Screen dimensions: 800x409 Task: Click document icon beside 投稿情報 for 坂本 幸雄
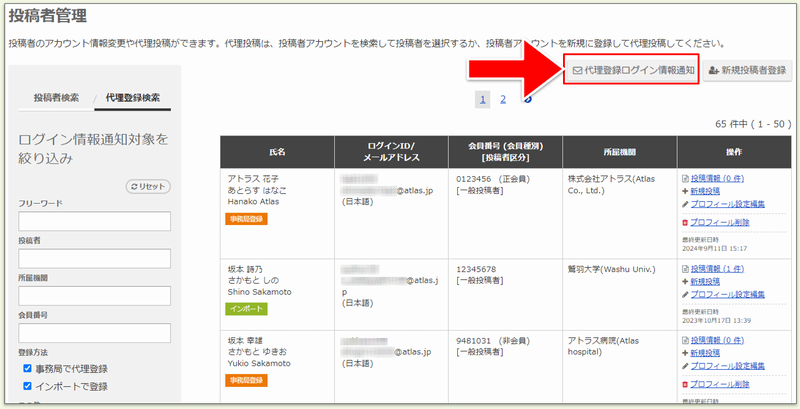[x=685, y=340]
